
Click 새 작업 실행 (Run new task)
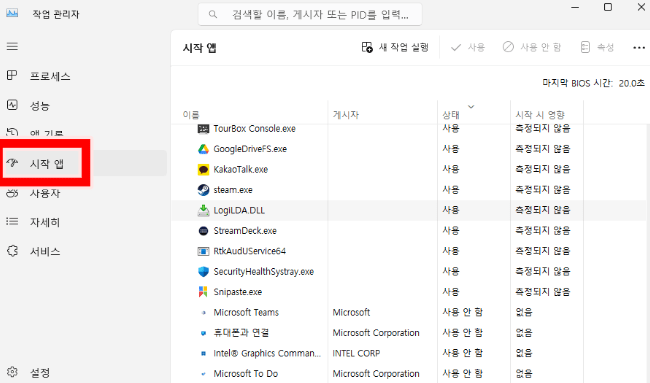coord(395,47)
